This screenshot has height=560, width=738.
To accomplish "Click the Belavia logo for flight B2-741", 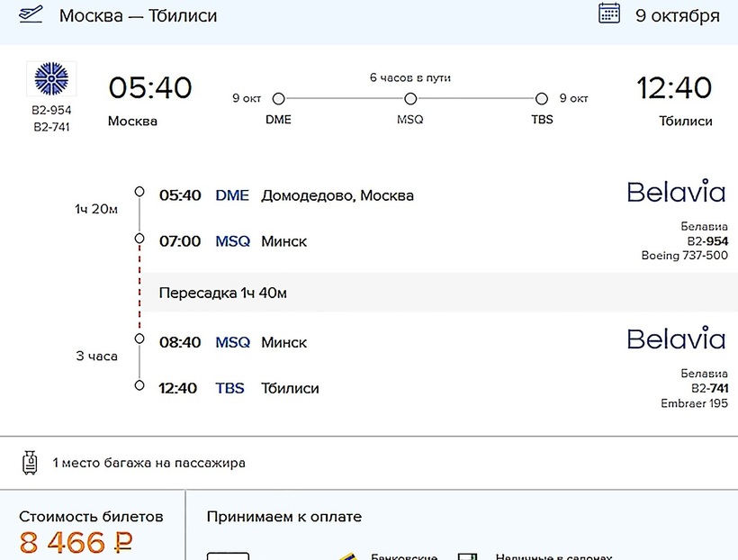I will [676, 339].
